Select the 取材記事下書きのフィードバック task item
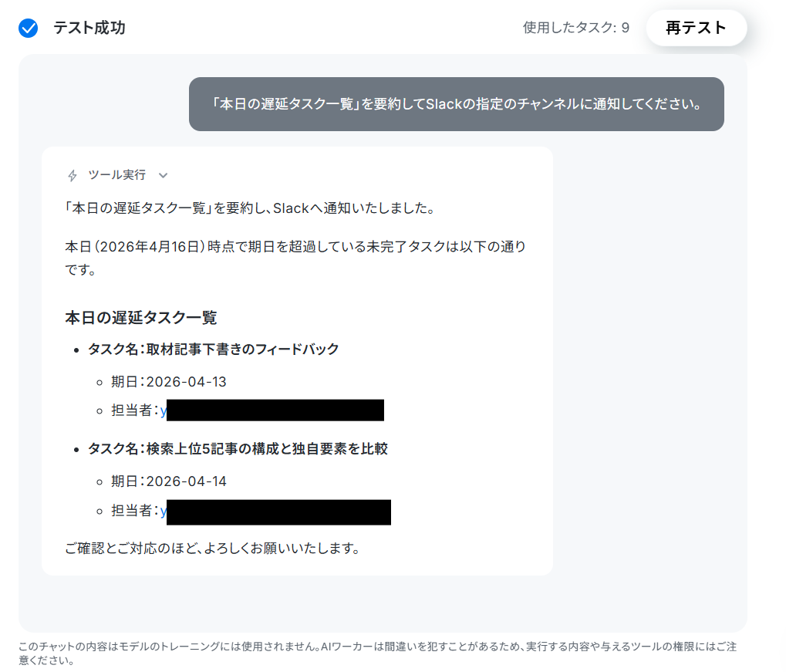Image resolution: width=786 pixels, height=672 pixels. tap(214, 349)
